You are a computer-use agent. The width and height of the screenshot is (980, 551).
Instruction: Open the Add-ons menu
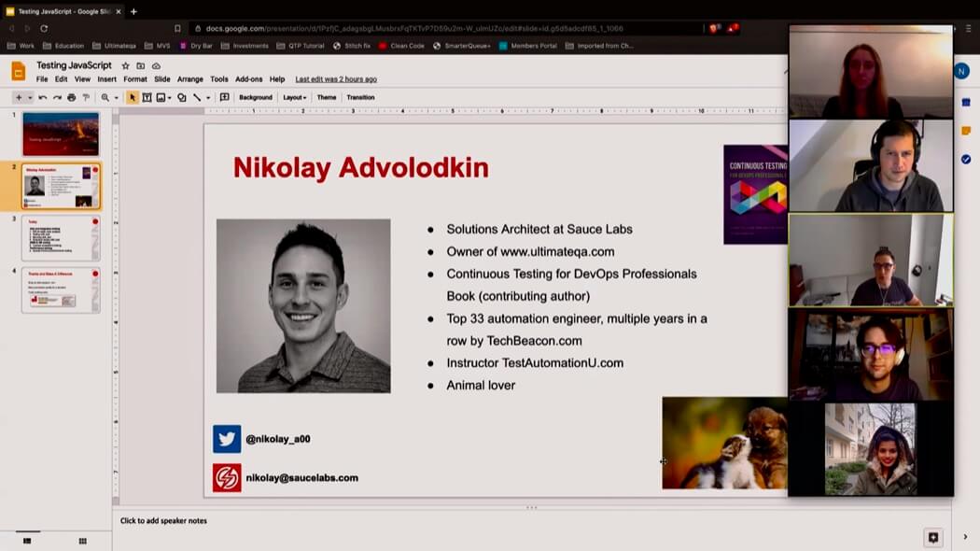pyautogui.click(x=249, y=79)
